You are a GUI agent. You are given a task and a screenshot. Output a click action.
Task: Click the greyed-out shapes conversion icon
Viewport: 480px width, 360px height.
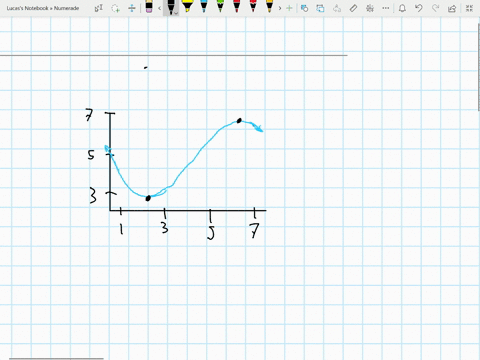(337, 8)
